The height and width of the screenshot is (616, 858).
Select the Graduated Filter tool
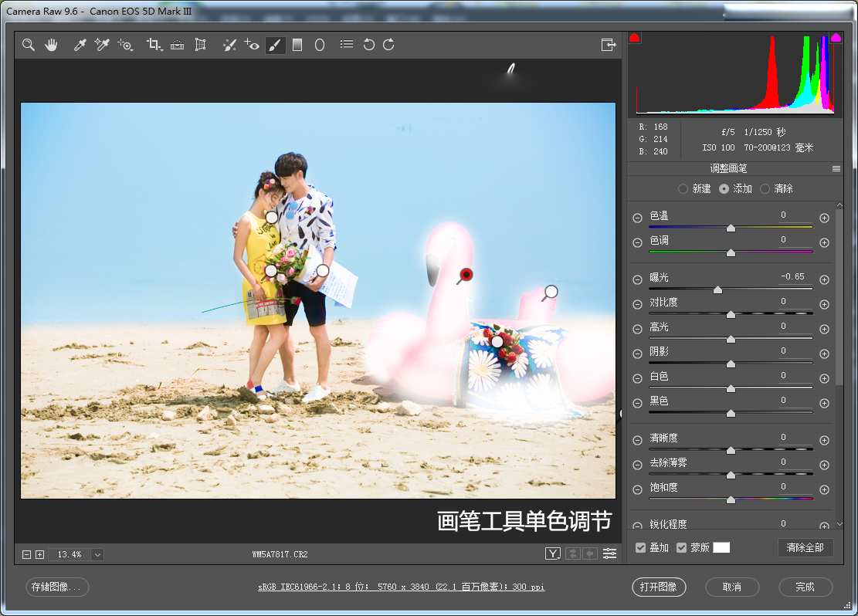click(x=297, y=45)
